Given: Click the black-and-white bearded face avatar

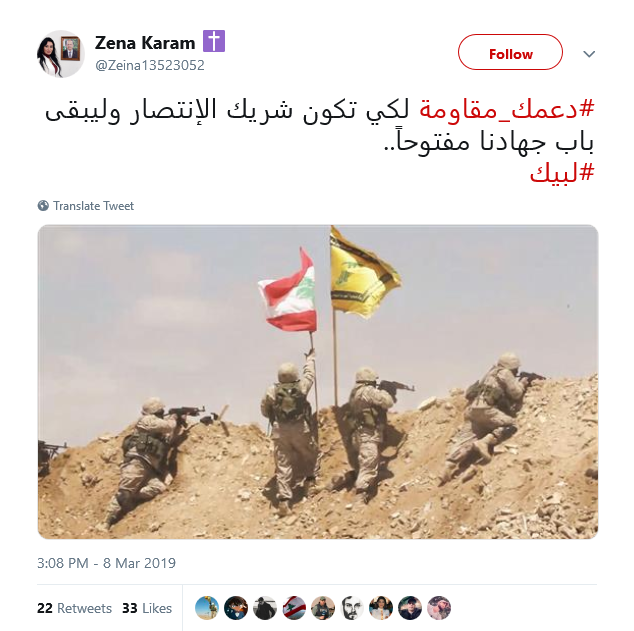Looking at the screenshot, I should tap(352, 608).
